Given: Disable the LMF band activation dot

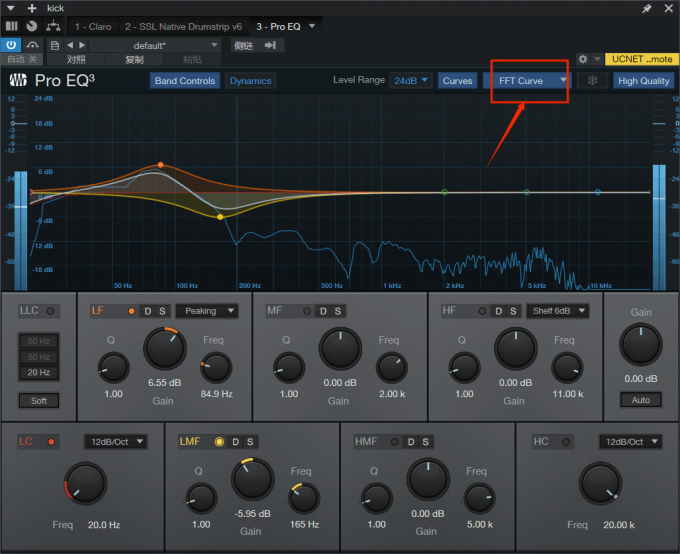Looking at the screenshot, I should coord(219,442).
